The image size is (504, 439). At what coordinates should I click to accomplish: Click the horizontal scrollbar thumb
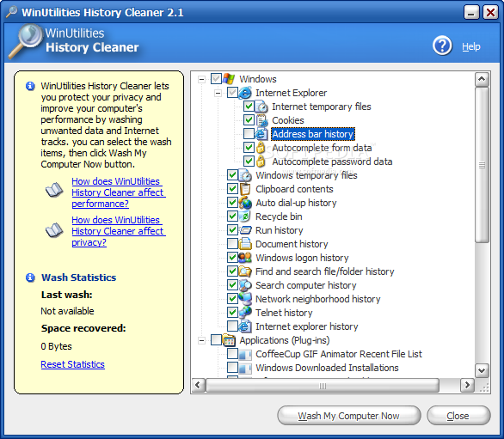tap(323, 386)
